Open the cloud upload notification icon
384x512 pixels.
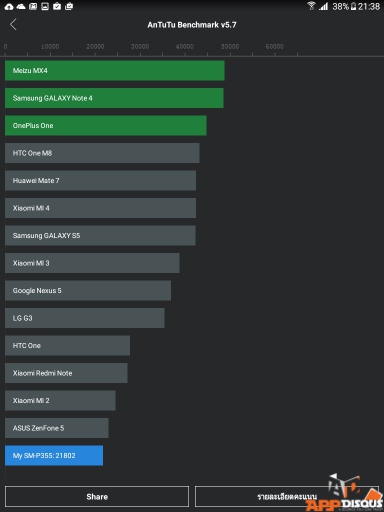pos(9,6)
